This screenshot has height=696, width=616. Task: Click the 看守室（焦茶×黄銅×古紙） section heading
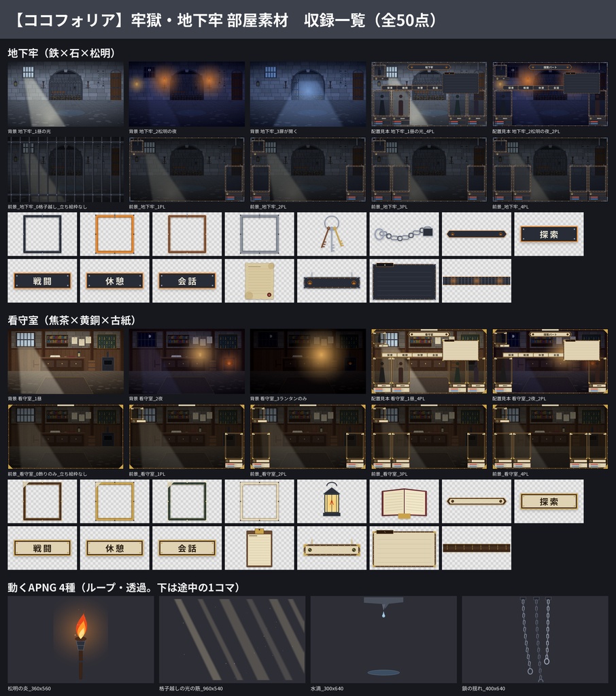(71, 321)
